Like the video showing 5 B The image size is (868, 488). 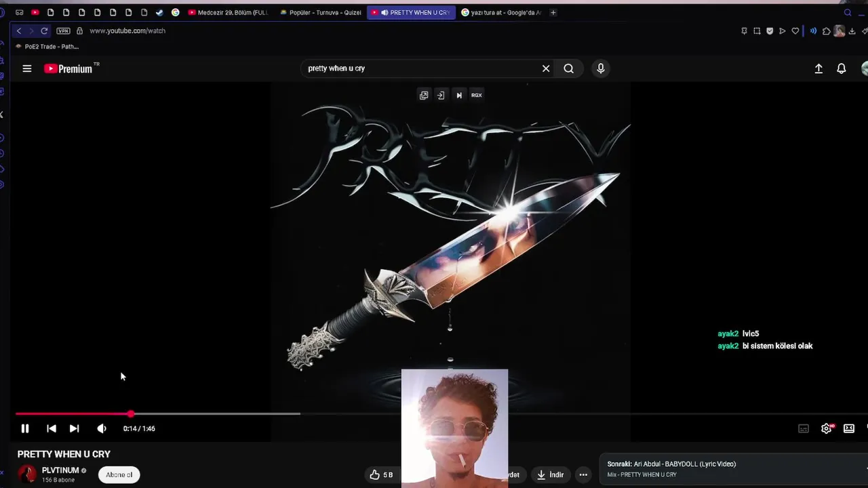(x=381, y=474)
